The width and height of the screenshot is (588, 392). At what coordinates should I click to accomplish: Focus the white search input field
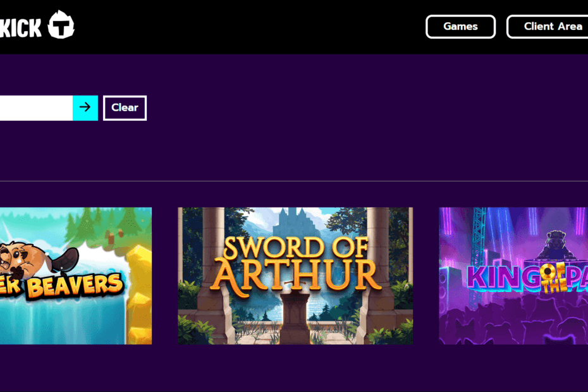click(37, 108)
